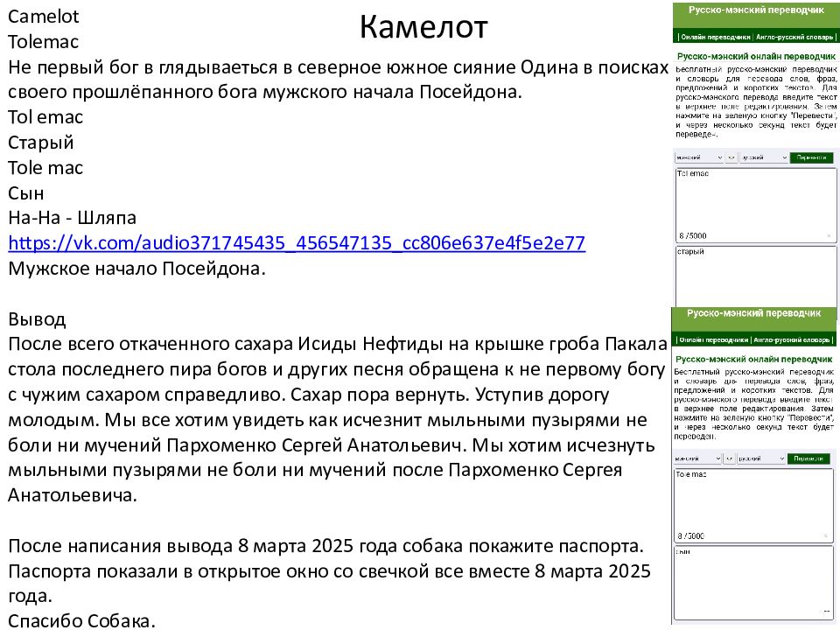840x630 pixels.
Task: Open source language dropdown in the Tole mac translator
Action: [698, 458]
